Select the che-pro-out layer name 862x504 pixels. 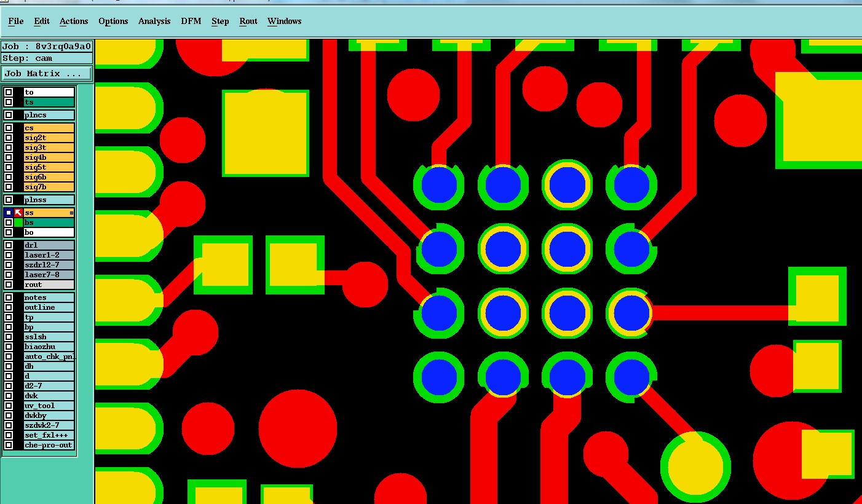[x=49, y=445]
